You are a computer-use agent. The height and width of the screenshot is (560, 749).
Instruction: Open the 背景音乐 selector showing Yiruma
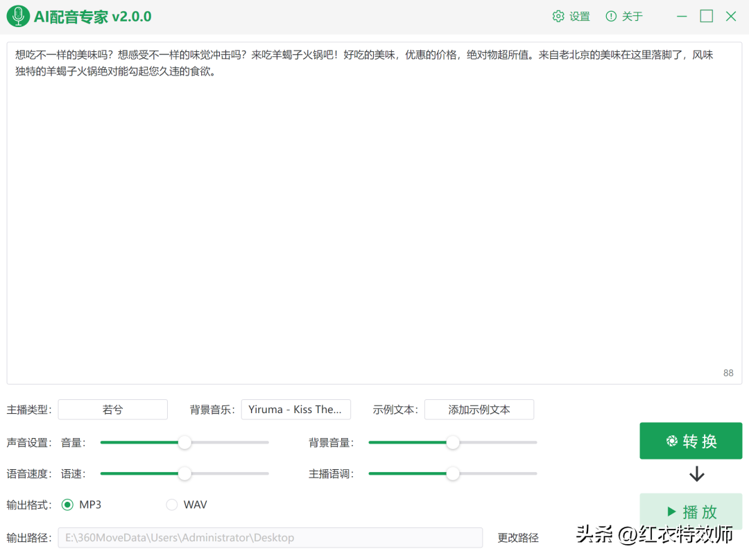(296, 409)
